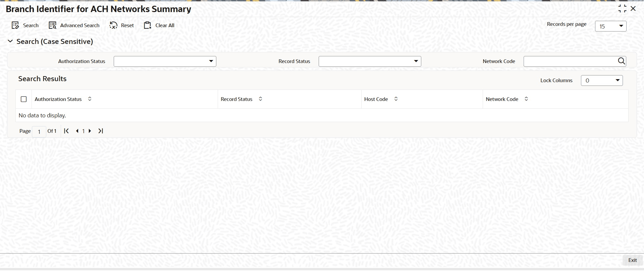Go to the next results page

click(90, 131)
